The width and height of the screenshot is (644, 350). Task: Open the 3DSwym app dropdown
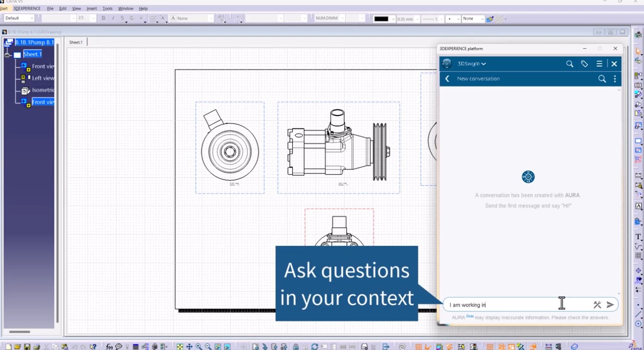(471, 64)
